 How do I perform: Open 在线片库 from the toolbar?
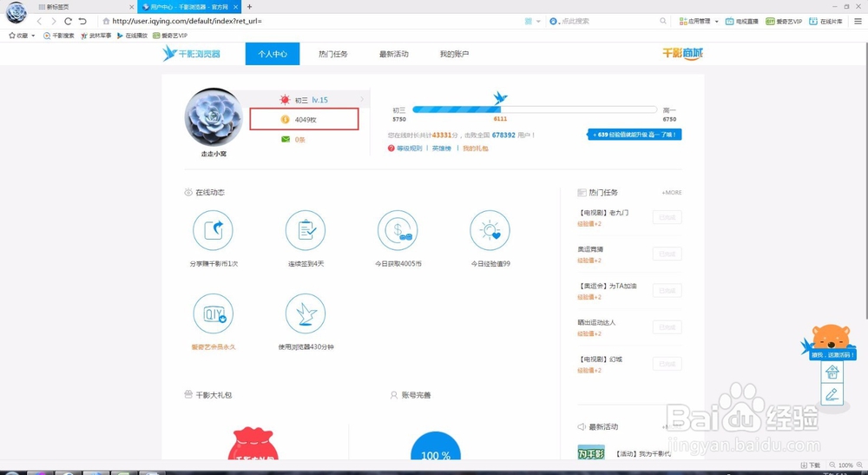pos(825,21)
